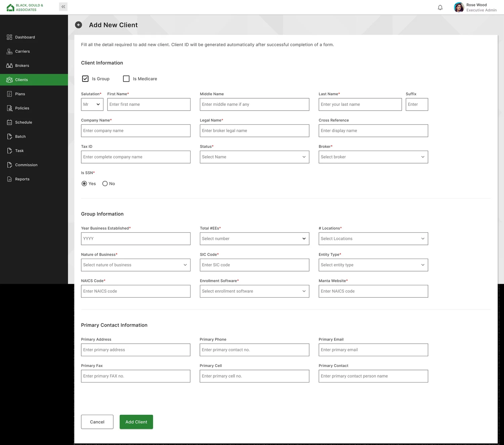Focus the Cross Reference field
This screenshot has height=445, width=504.
coord(373,131)
